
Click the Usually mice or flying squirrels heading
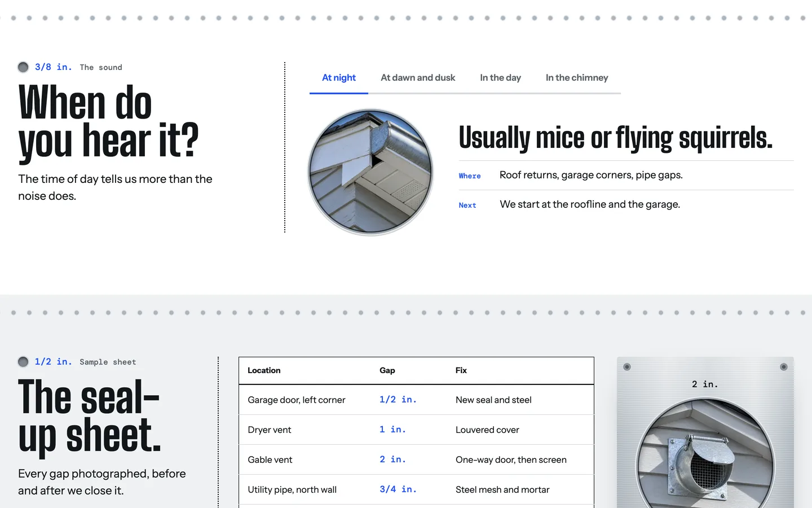pos(616,138)
